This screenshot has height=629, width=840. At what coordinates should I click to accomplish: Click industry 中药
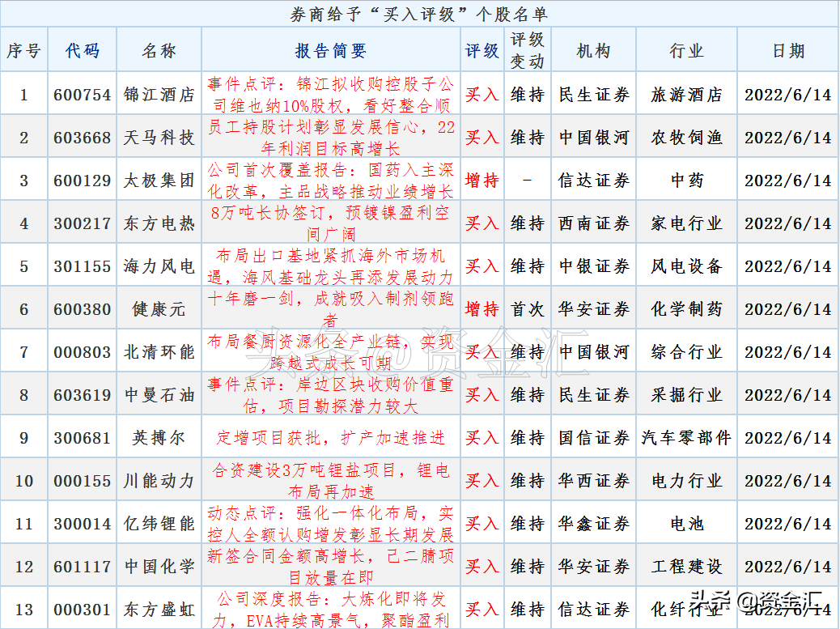[686, 181]
